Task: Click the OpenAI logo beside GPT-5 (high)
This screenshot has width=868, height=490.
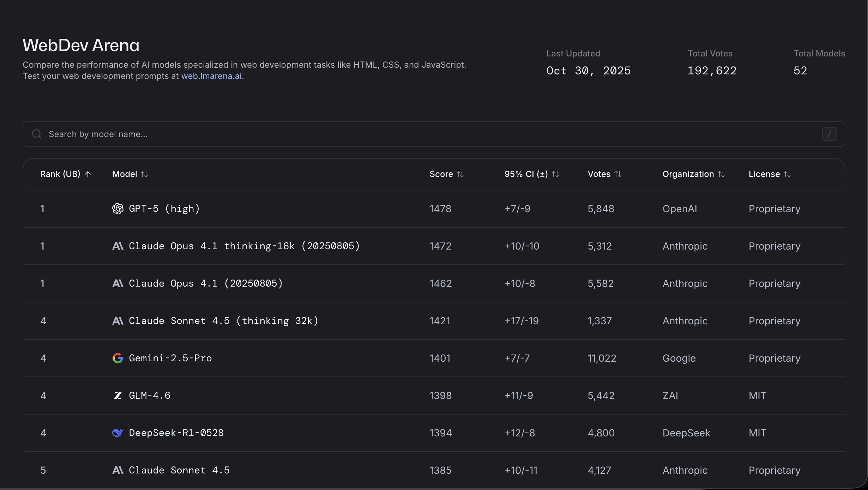Action: (x=117, y=209)
